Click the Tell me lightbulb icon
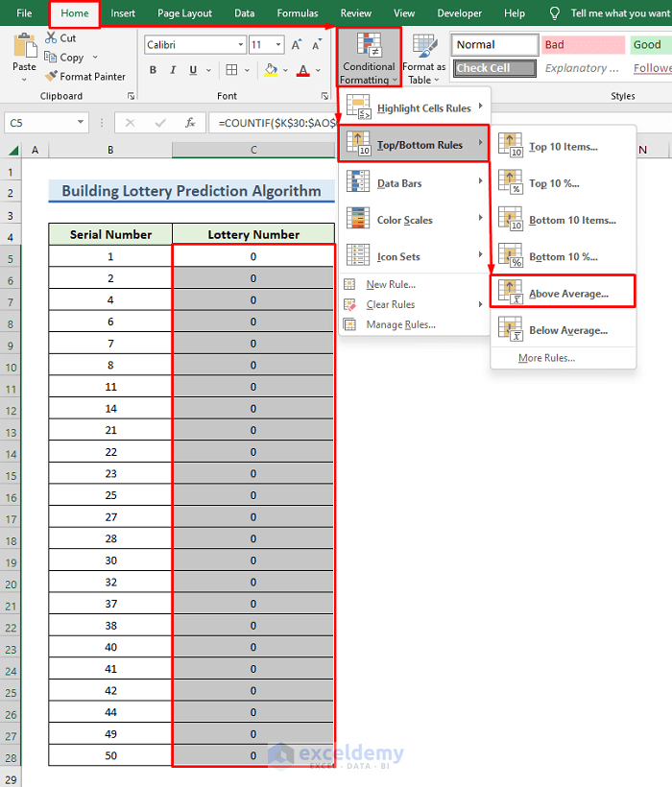 click(555, 13)
